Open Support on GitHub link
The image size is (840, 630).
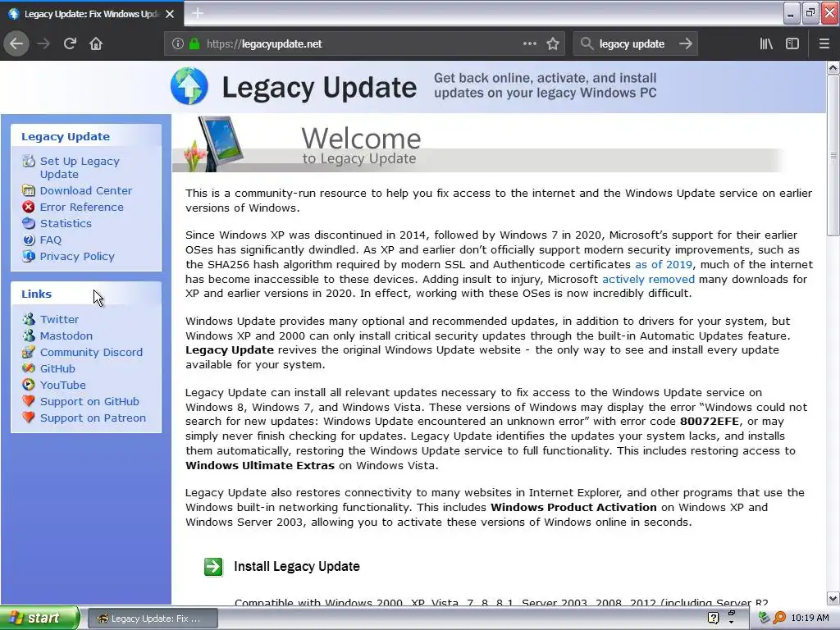pyautogui.click(x=89, y=401)
